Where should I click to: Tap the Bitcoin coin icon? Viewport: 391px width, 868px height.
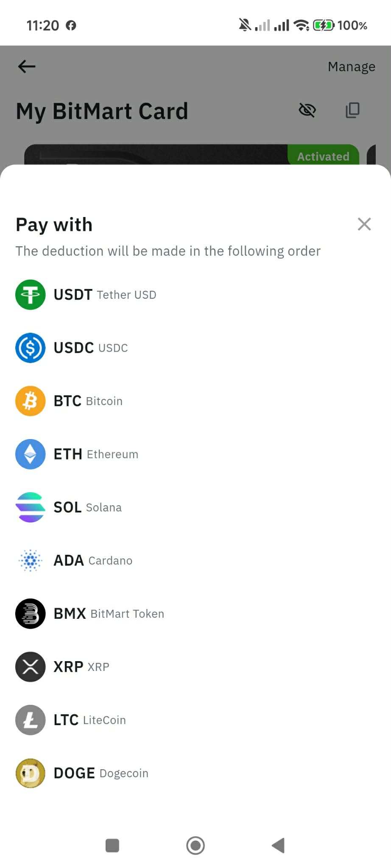[31, 401]
